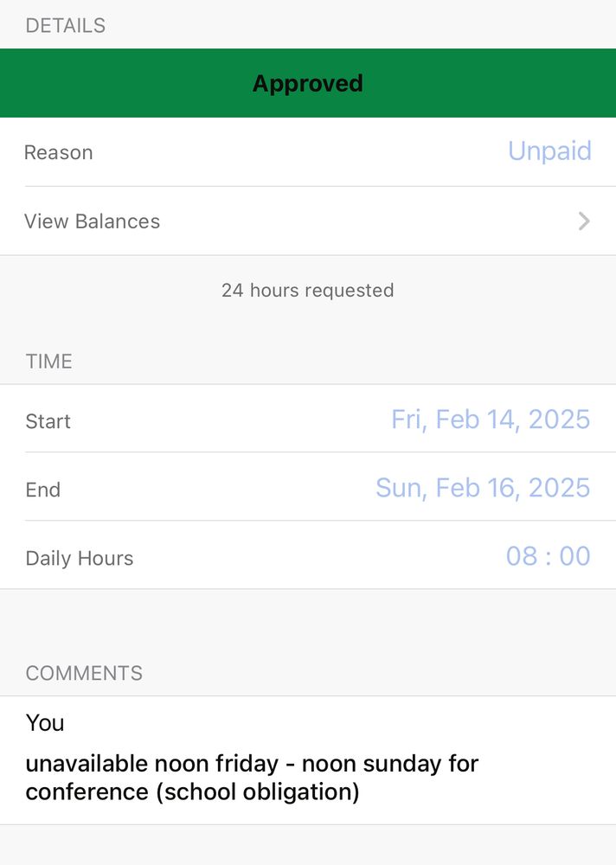Tap the Daily Hours row label

(80, 558)
